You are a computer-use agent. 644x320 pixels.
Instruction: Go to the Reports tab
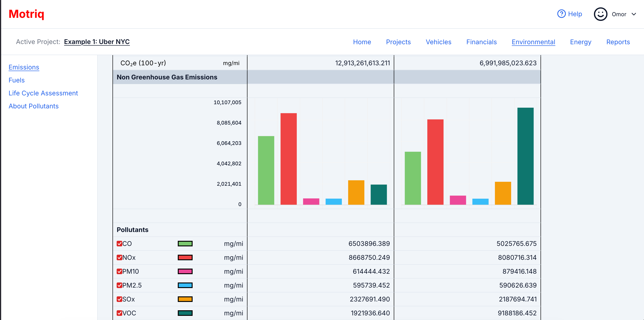[618, 42]
